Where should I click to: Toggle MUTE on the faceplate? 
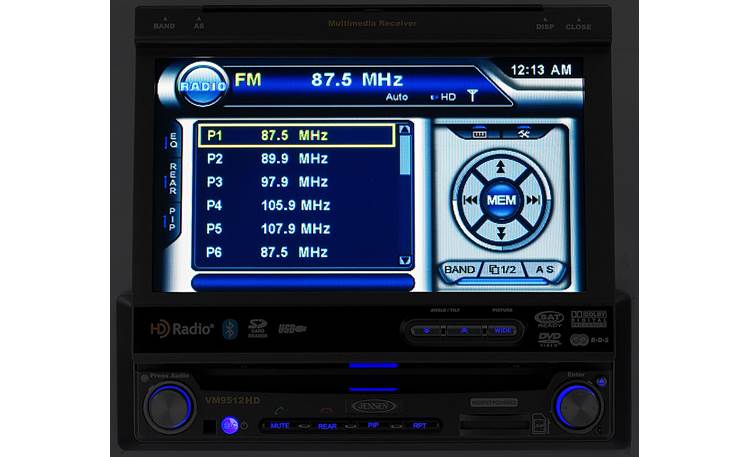tap(281, 425)
